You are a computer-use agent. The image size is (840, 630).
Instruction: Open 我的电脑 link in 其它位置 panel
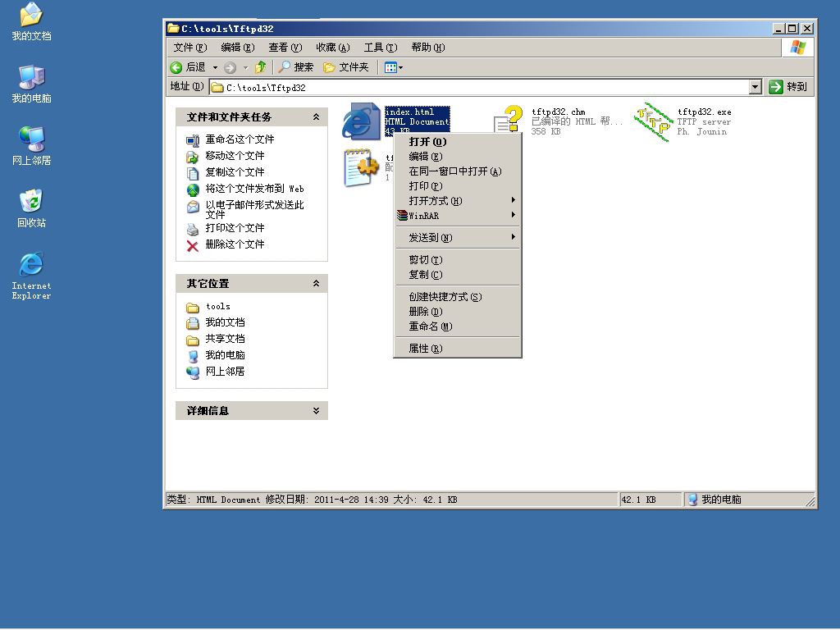225,355
